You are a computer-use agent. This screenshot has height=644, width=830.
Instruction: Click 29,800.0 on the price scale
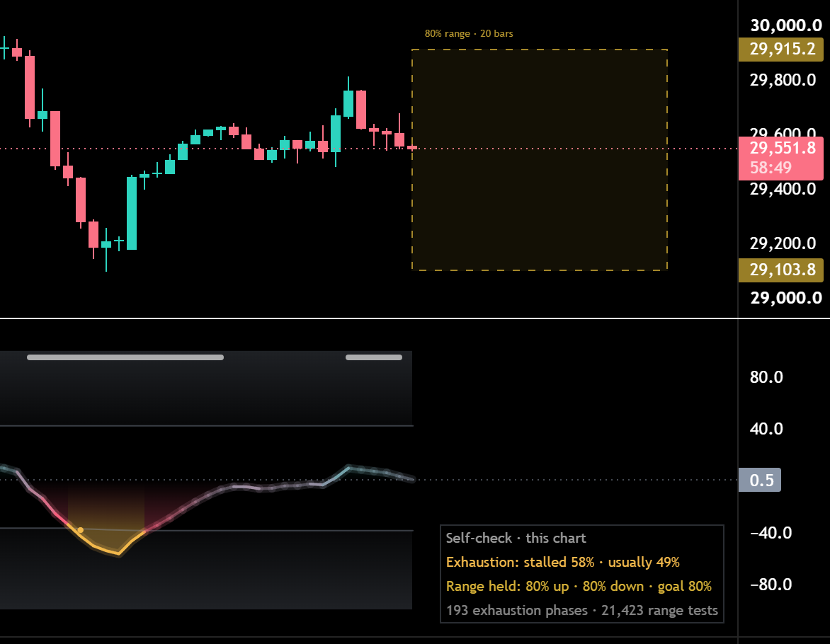coord(783,80)
